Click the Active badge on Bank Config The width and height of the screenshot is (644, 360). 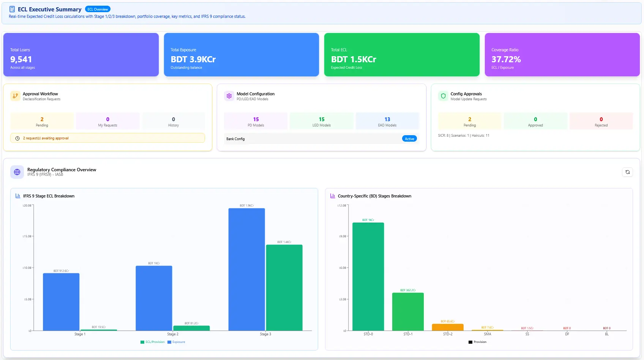pos(409,139)
